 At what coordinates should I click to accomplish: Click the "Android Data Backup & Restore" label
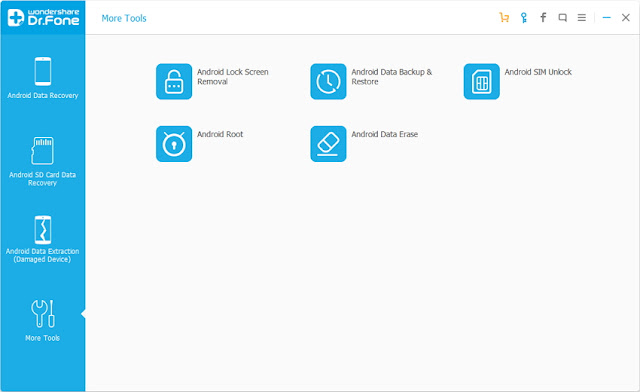[391, 77]
